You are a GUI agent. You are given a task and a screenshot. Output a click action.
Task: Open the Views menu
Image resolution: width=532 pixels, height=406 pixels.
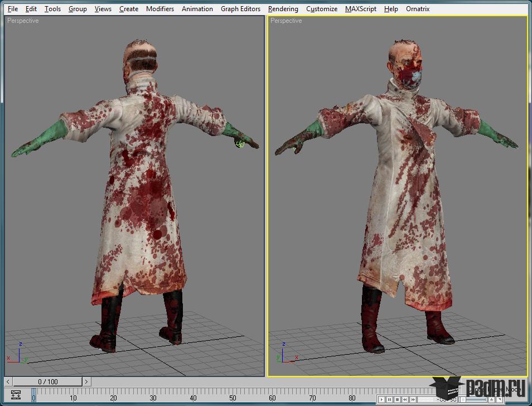[x=103, y=9]
